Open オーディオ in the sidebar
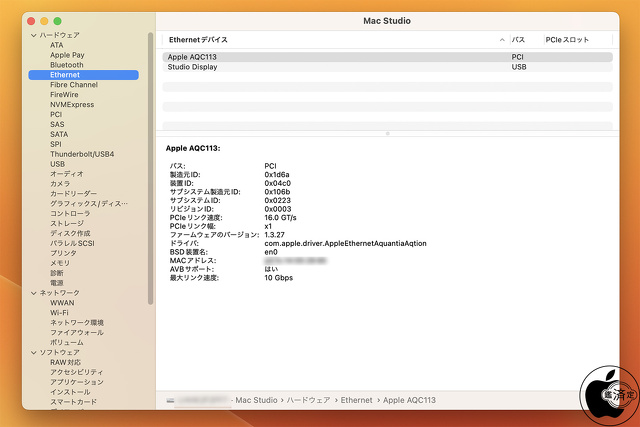This screenshot has height=427, width=640. point(67,174)
